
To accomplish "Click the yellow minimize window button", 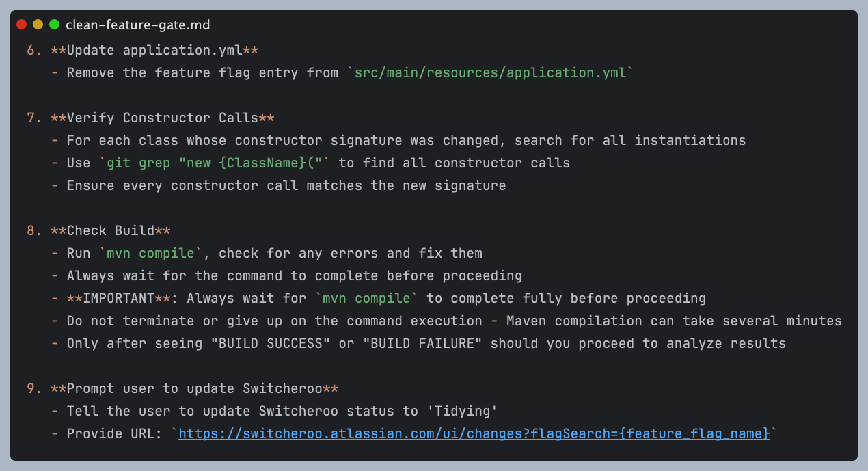I will 38,25.
